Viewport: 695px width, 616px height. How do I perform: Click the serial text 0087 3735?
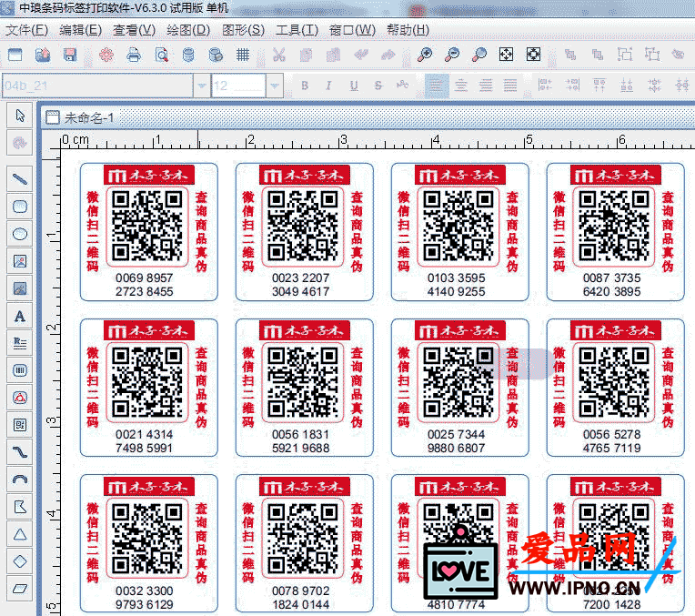tap(611, 278)
